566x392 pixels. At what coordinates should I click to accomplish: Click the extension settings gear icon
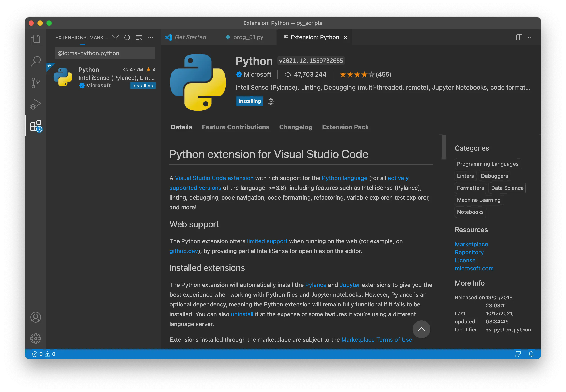pyautogui.click(x=271, y=101)
